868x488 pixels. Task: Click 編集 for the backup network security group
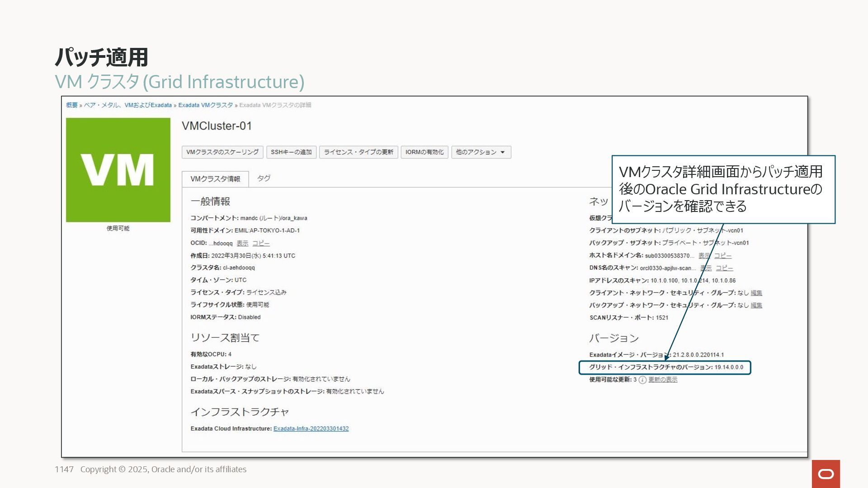coord(756,305)
